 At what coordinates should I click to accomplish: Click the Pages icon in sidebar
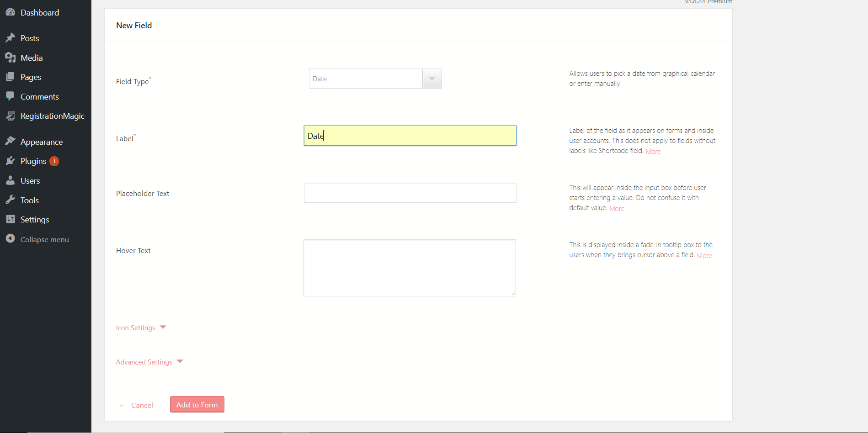pyautogui.click(x=11, y=77)
